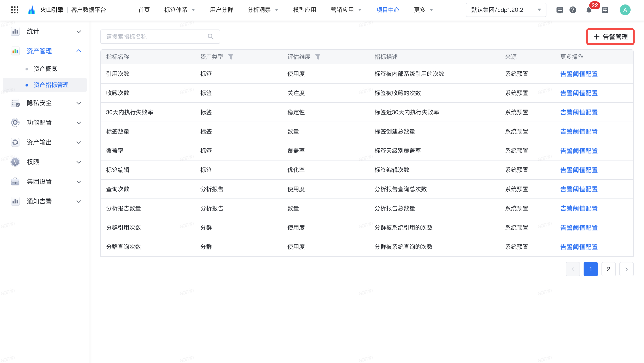Open the messages chat icon
This screenshot has width=644, height=363.
560,10
